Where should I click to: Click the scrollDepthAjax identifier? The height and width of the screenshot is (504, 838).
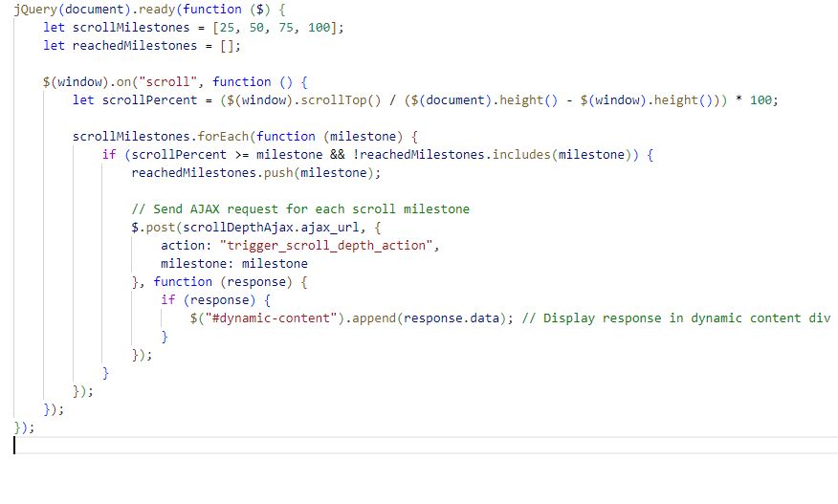pyautogui.click(x=238, y=228)
